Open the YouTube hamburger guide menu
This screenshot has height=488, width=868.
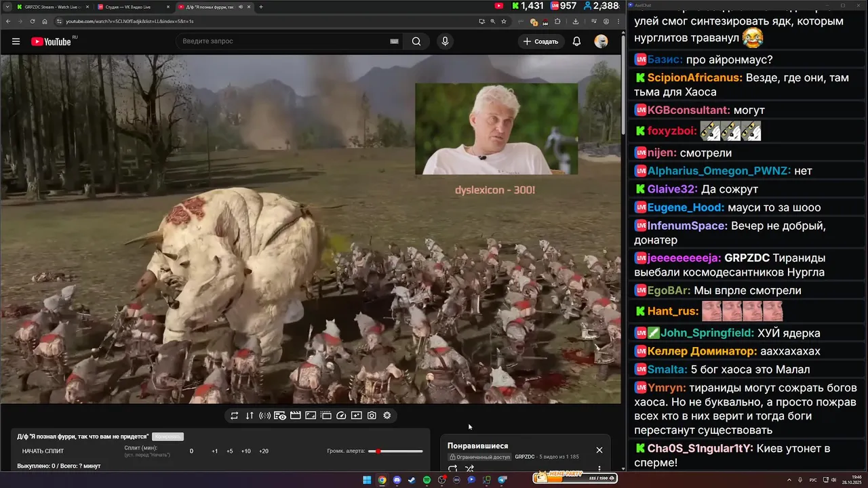pos(16,41)
